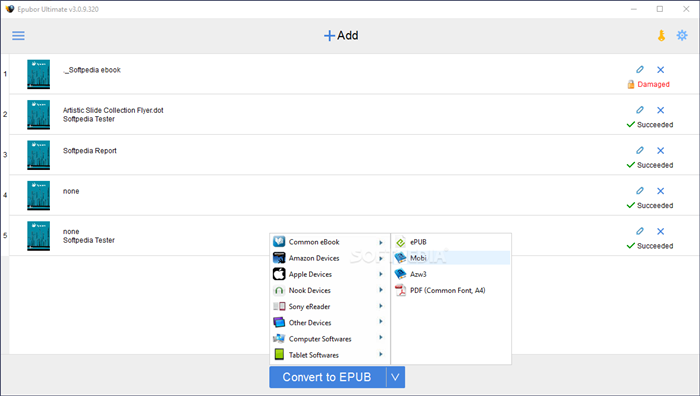Screen dimensions: 700x396
Task: Open the Convert to EPUB format dropdown arrow
Action: (x=396, y=377)
